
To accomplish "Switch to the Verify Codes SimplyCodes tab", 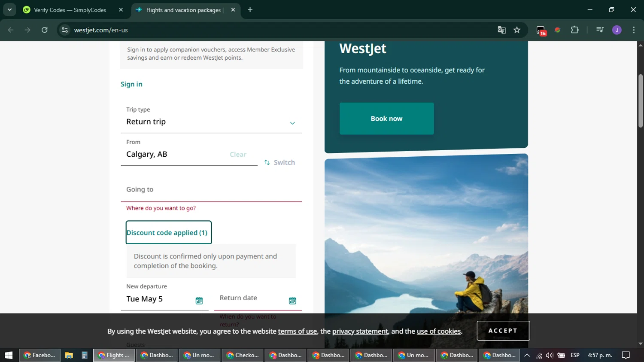I will [x=73, y=10].
